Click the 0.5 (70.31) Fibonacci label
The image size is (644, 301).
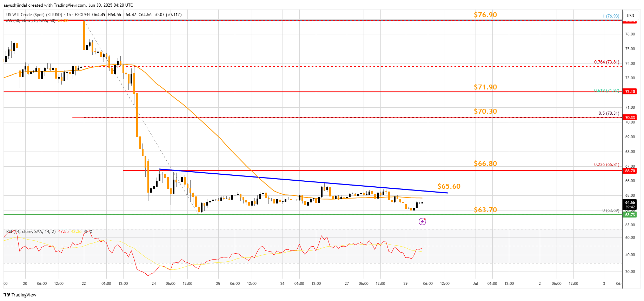pyautogui.click(x=609, y=113)
